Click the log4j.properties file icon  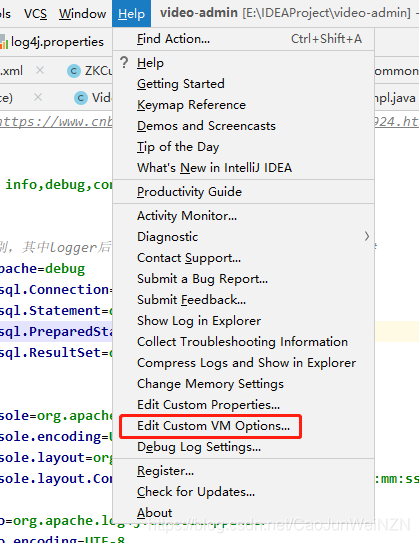[x=4, y=42]
